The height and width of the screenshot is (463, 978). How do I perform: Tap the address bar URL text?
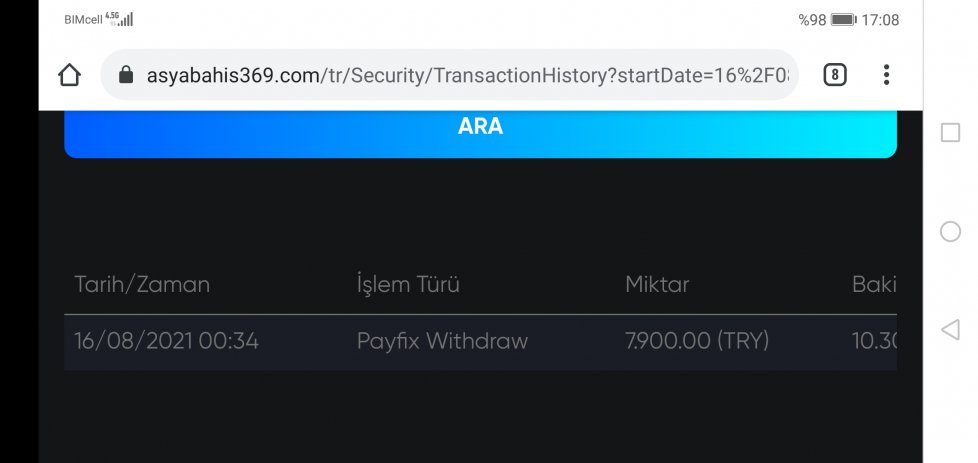pos(467,76)
